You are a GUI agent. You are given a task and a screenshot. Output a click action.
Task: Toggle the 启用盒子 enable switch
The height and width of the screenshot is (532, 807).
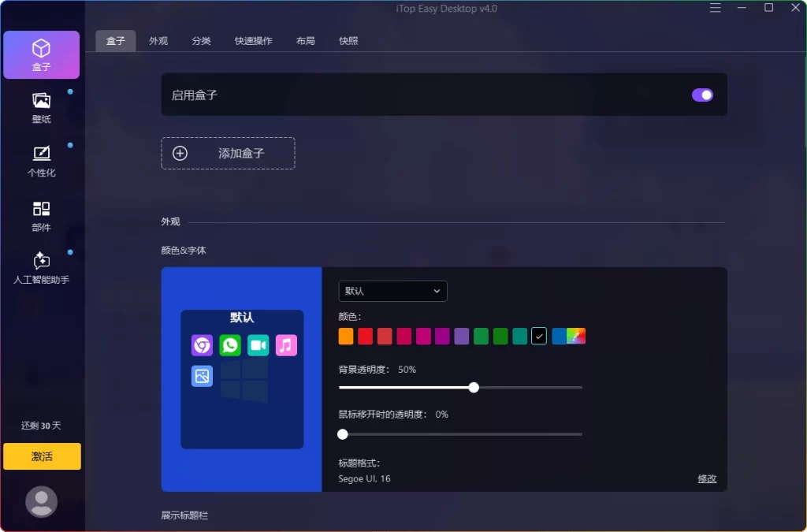701,95
